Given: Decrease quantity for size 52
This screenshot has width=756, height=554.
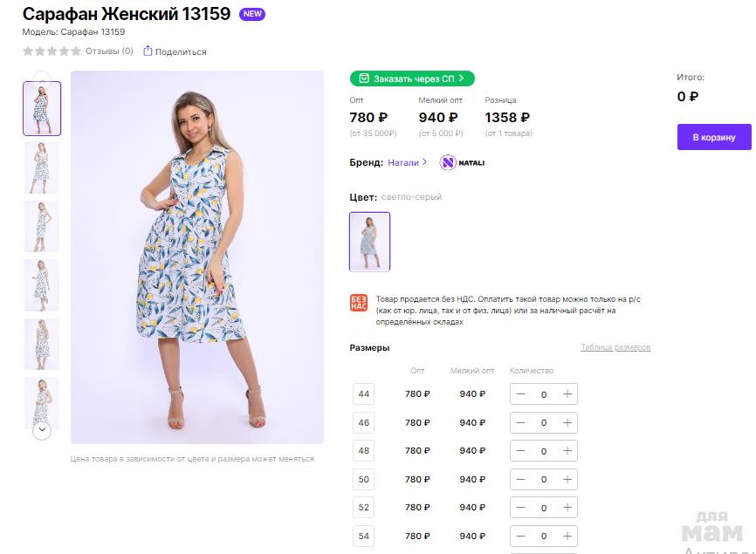Looking at the screenshot, I should point(520,508).
